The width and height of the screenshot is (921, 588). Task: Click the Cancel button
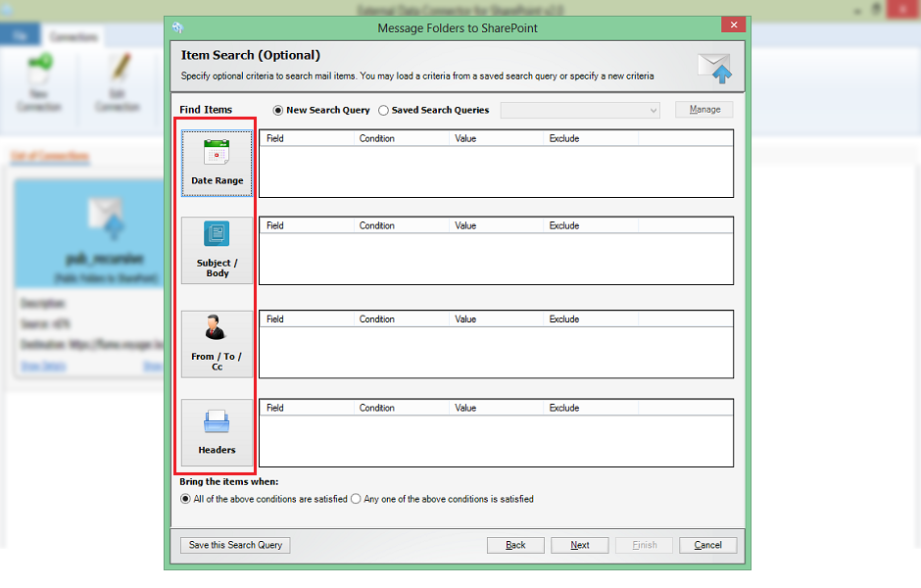click(707, 545)
